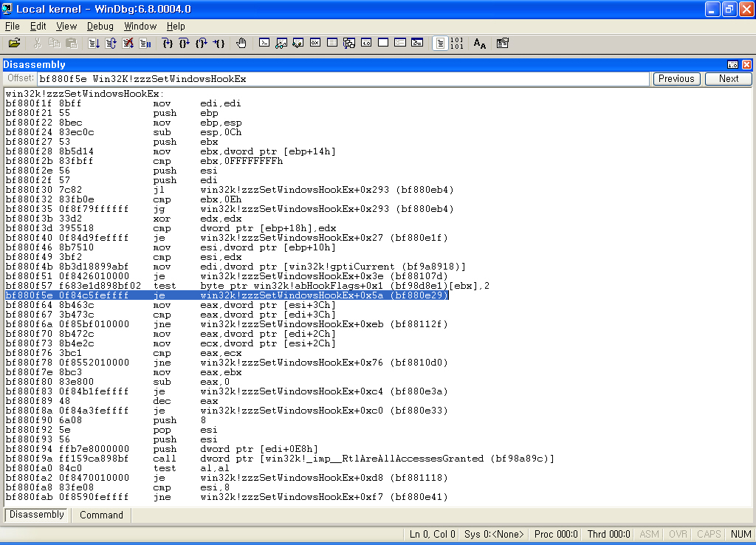The width and height of the screenshot is (756, 545).
Task: Select line bf880f2b cmp ebx,0FFFFFFFFh
Action: [x=144, y=161]
